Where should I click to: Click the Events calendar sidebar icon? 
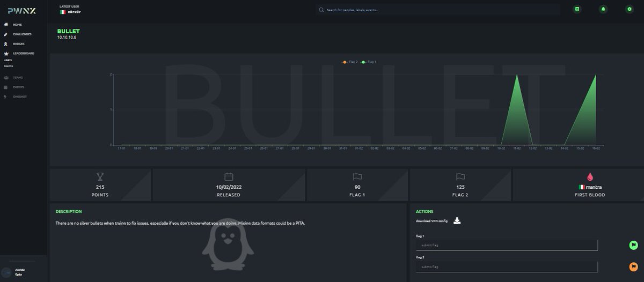click(x=6, y=87)
